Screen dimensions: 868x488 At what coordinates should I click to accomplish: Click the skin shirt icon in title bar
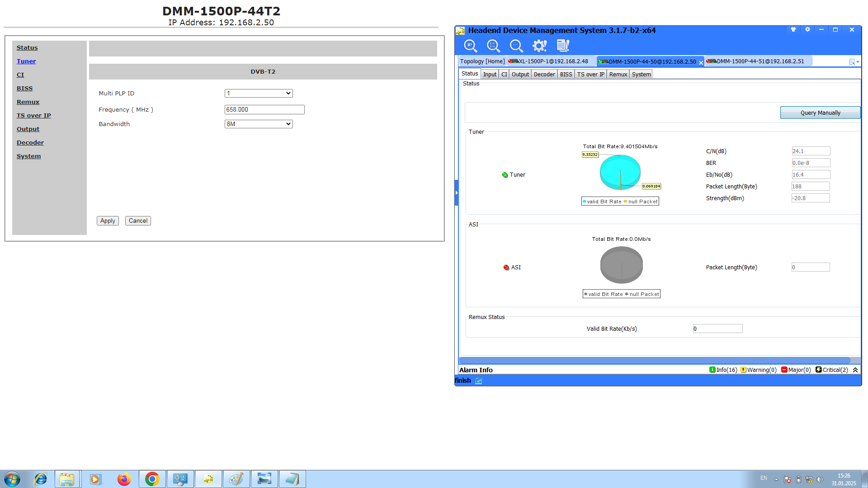point(793,30)
